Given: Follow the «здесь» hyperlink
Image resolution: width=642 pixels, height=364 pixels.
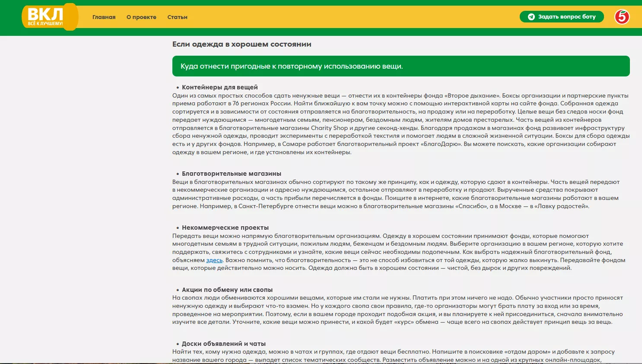Looking at the screenshot, I should [x=214, y=260].
